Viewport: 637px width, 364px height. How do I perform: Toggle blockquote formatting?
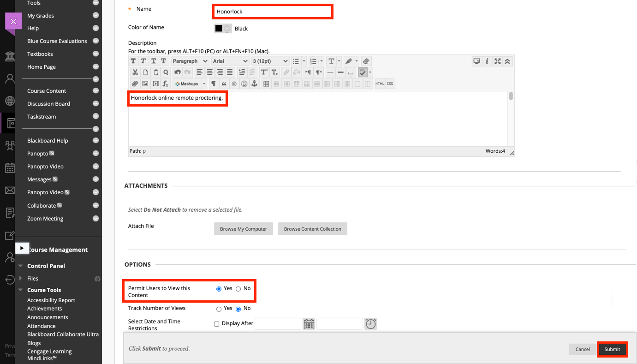(x=224, y=84)
